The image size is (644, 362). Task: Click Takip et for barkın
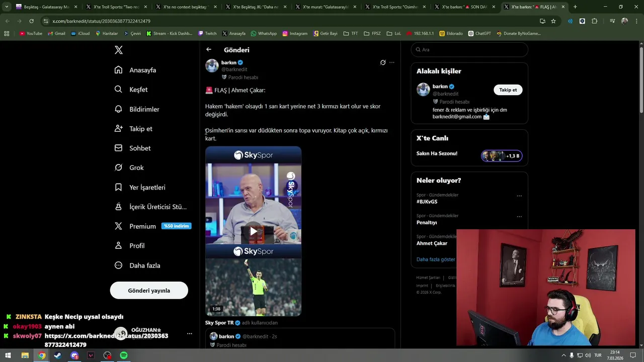(508, 90)
